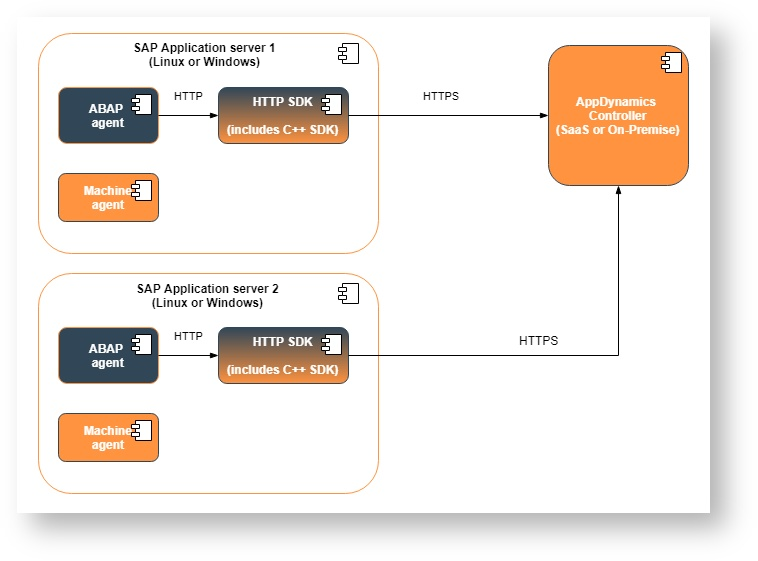Click '(Linux or Windows)' under server 1 title
Image resolution: width=758 pixels, height=561 pixels.
tap(204, 62)
